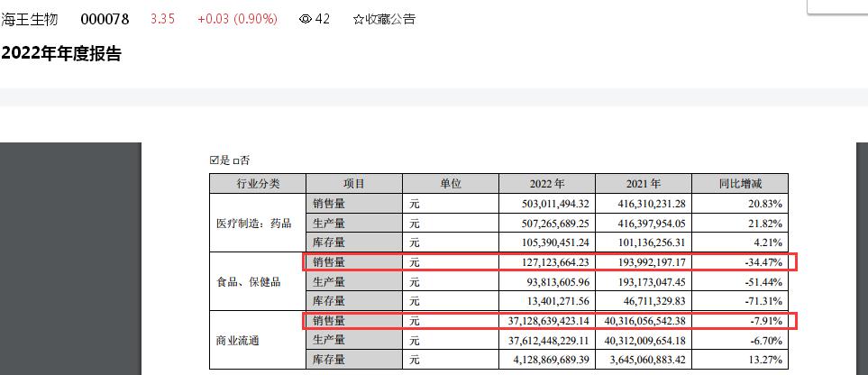The height and width of the screenshot is (375, 868).
Task: Select value 416,310,231.28
Action: [652, 204]
